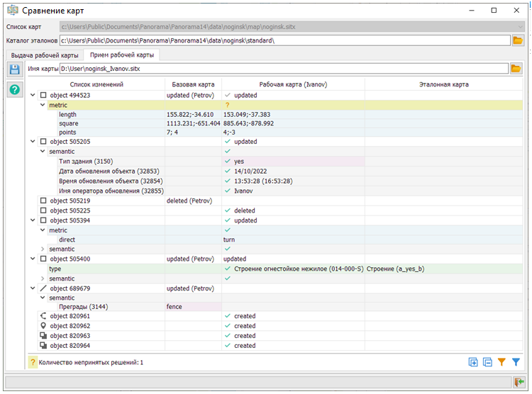532x394 pixels.
Task: Click the exit door icon in status bar
Action: pyautogui.click(x=519, y=383)
